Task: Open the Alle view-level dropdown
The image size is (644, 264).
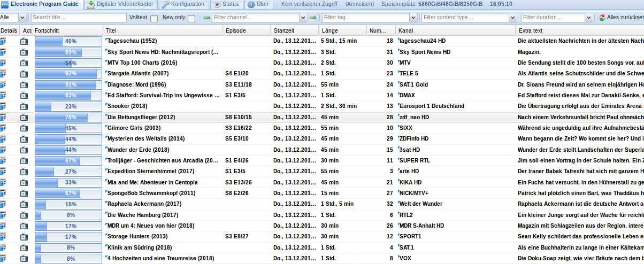Action: pyautogui.click(x=21, y=18)
